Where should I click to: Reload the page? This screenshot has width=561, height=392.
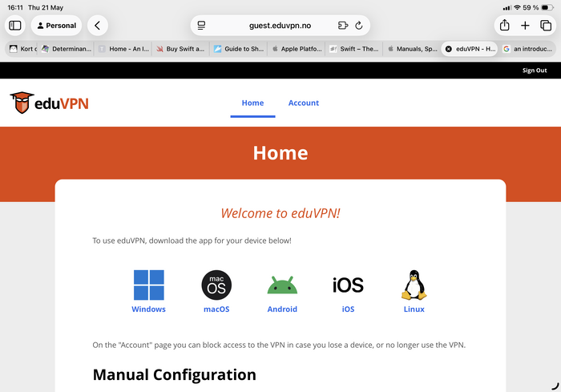tap(359, 26)
